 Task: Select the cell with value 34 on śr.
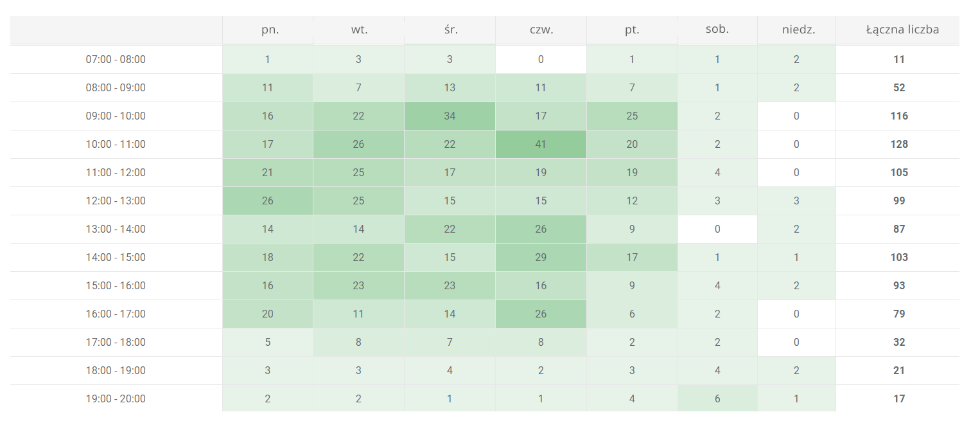click(x=450, y=116)
